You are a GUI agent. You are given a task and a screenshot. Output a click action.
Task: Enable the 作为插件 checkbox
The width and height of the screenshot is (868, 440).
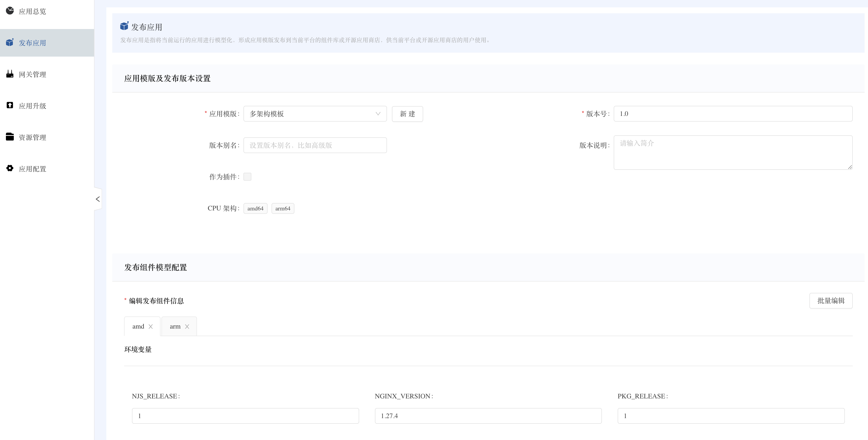pos(247,176)
